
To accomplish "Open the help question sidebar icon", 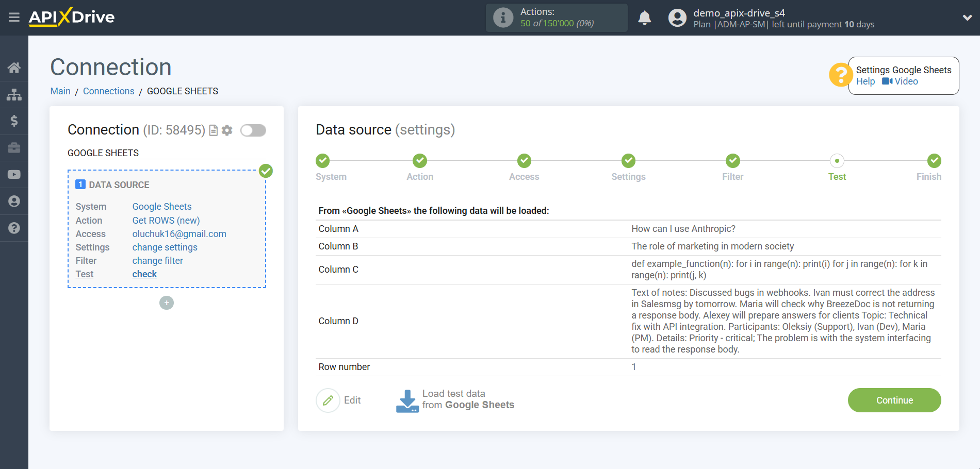I will tap(14, 228).
